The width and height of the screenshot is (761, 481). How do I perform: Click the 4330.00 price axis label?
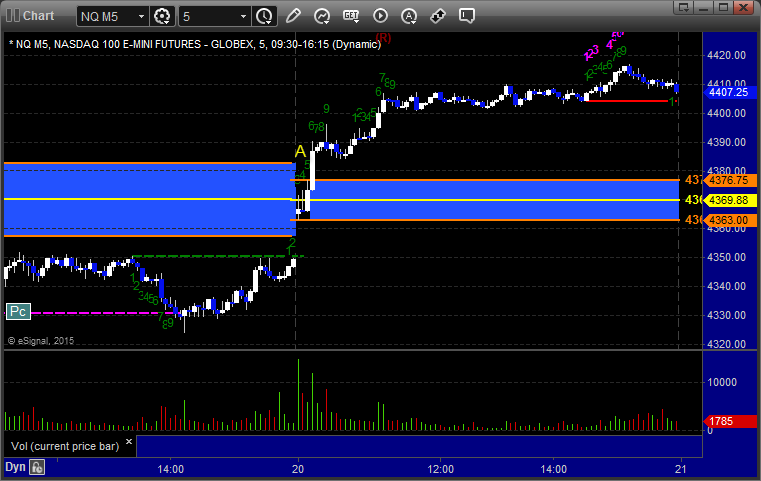(727, 315)
